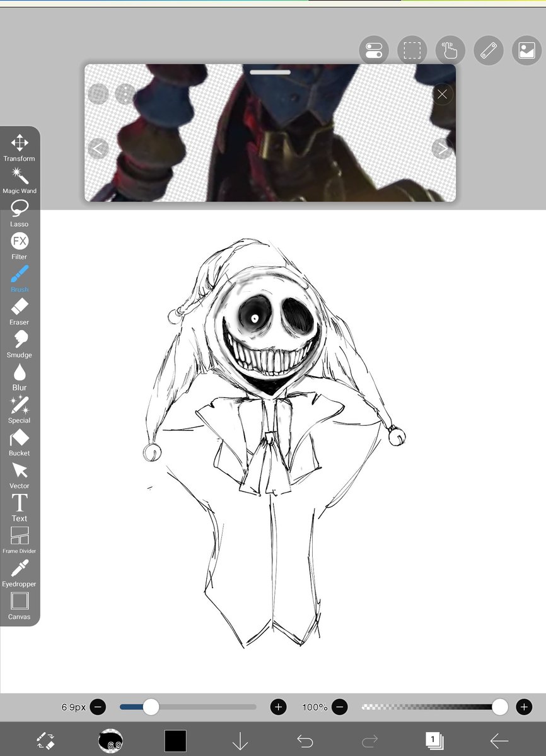Tap the reference window top handle bar
Viewport: 546px width, 756px height.
pos(270,72)
